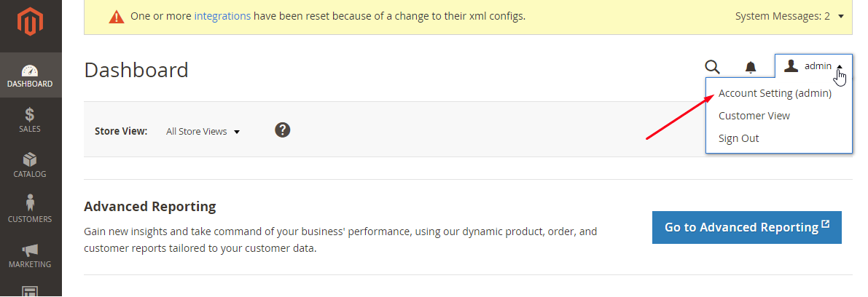Click the question mark help icon

283,130
